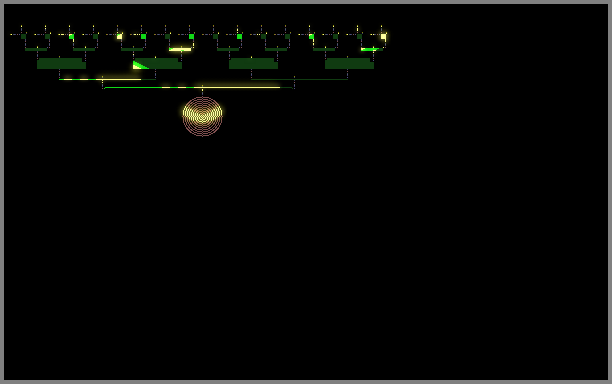The image size is (612, 384).
Task: Select the bright green small bar at far right
Action: pyautogui.click(x=371, y=50)
